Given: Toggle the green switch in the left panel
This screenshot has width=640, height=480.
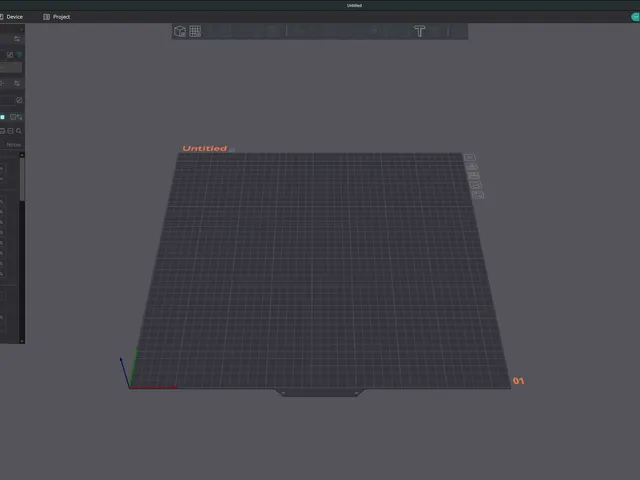Looking at the screenshot, I should tap(2, 117).
